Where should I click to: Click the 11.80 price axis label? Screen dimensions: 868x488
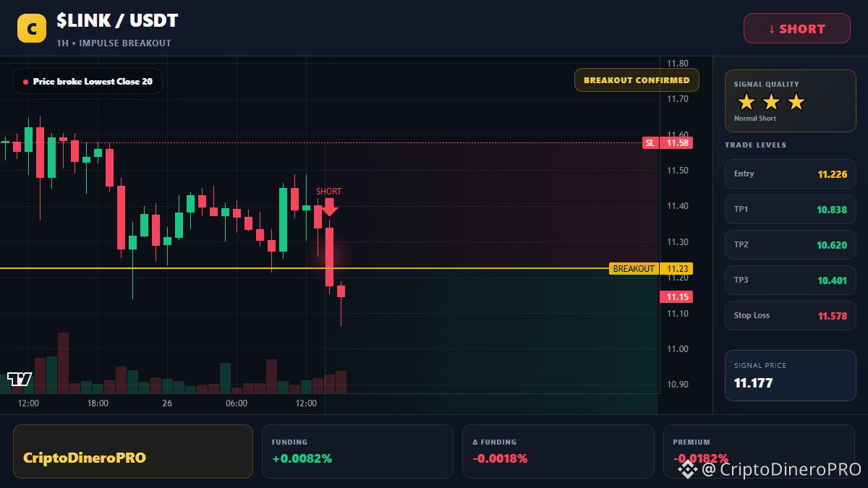point(678,64)
